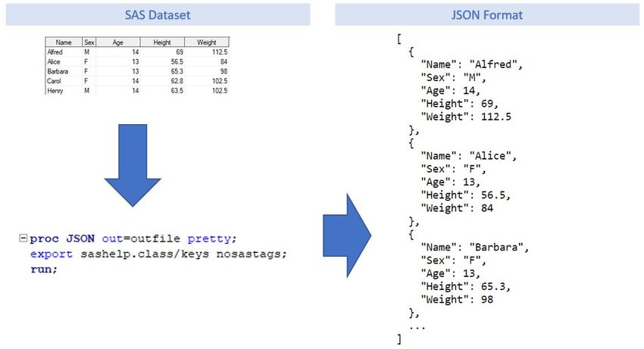Click the '"Name": "Alice"' JSON line
644x349 pixels.
point(469,156)
